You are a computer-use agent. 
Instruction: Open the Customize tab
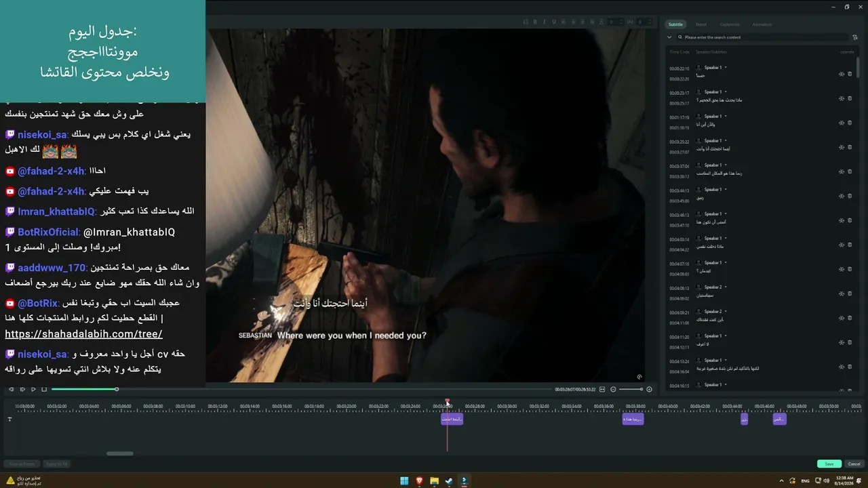pyautogui.click(x=730, y=24)
